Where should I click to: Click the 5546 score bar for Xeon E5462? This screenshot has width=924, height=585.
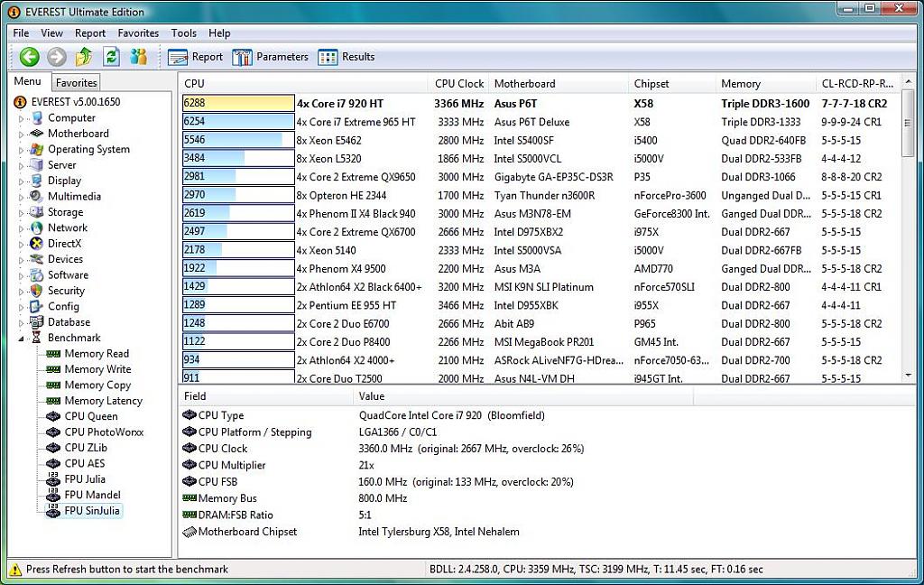[238, 140]
